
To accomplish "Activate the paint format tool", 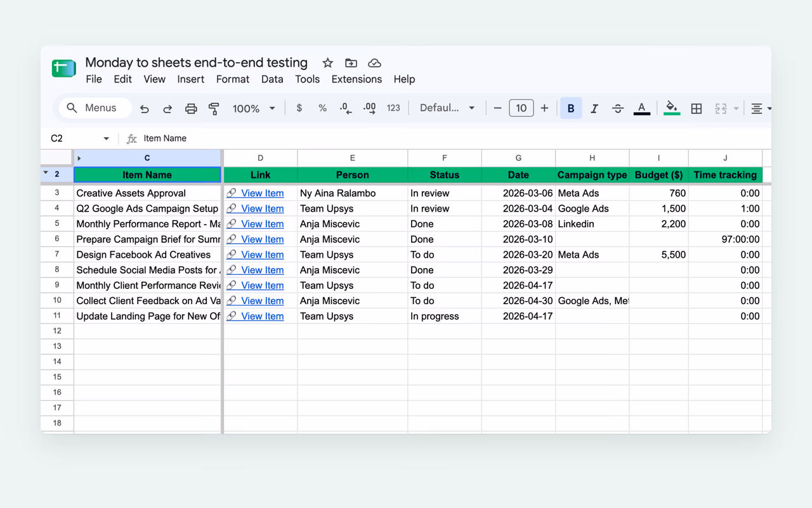I will [x=214, y=109].
